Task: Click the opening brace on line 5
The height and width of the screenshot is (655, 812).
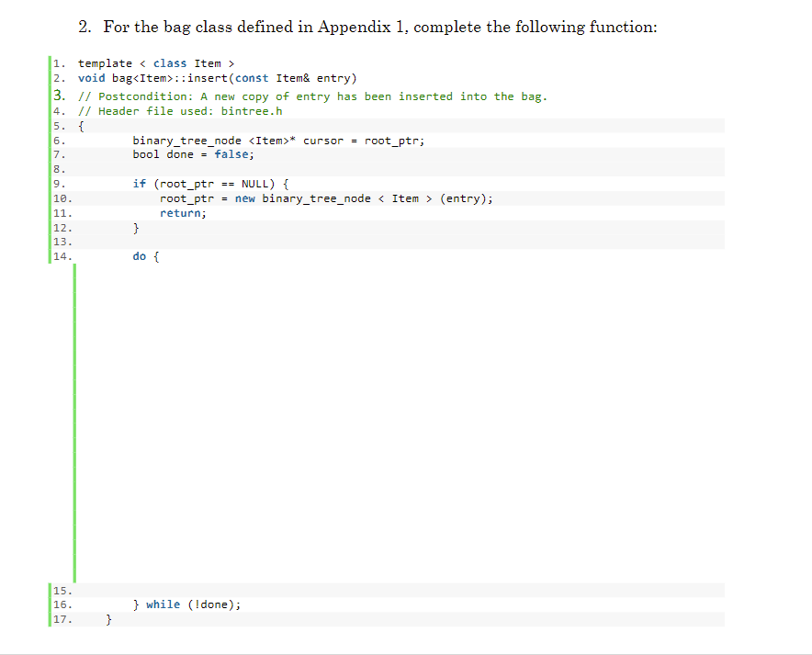Action: tap(80, 125)
